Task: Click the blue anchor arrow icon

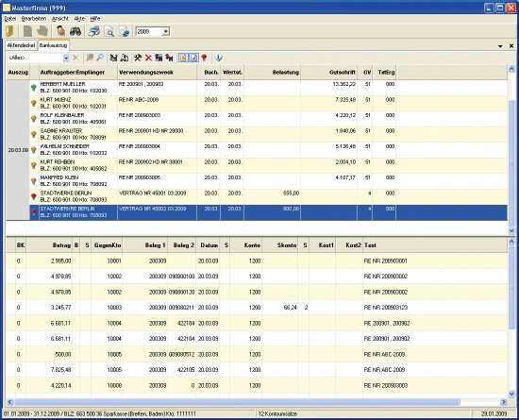Action: (219, 58)
